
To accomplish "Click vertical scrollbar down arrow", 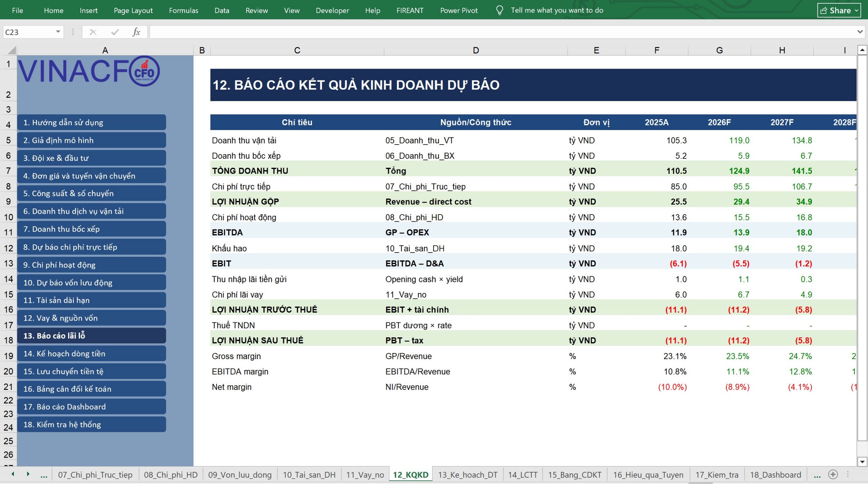I will (862, 461).
